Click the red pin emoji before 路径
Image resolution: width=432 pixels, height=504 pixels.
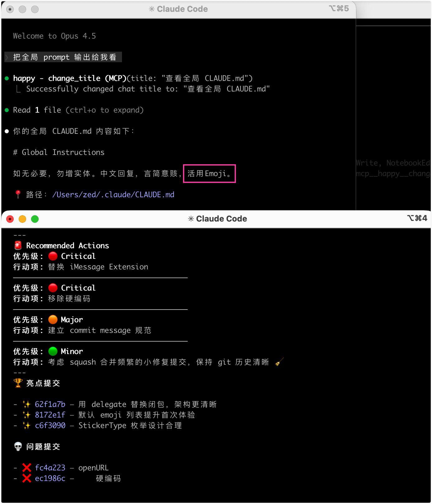(18, 194)
